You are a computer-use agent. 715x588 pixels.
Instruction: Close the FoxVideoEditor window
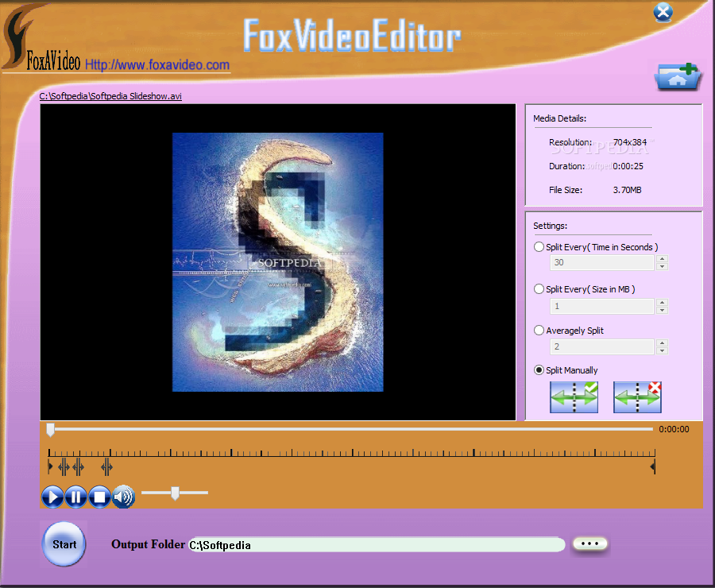tap(663, 13)
